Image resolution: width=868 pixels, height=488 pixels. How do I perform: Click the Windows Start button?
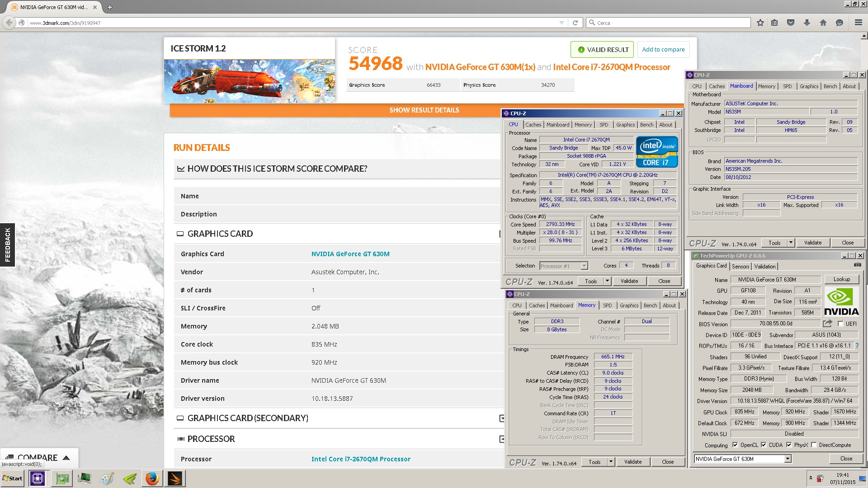(x=13, y=479)
